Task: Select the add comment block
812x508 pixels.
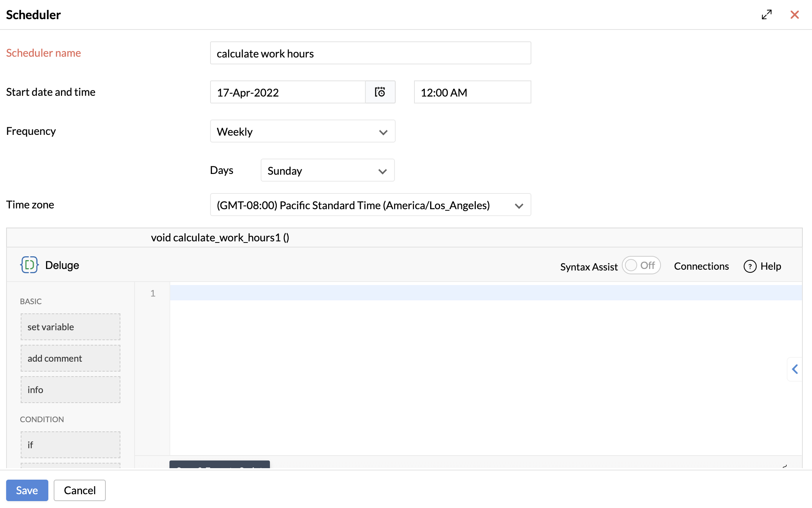Action: pyautogui.click(x=71, y=358)
